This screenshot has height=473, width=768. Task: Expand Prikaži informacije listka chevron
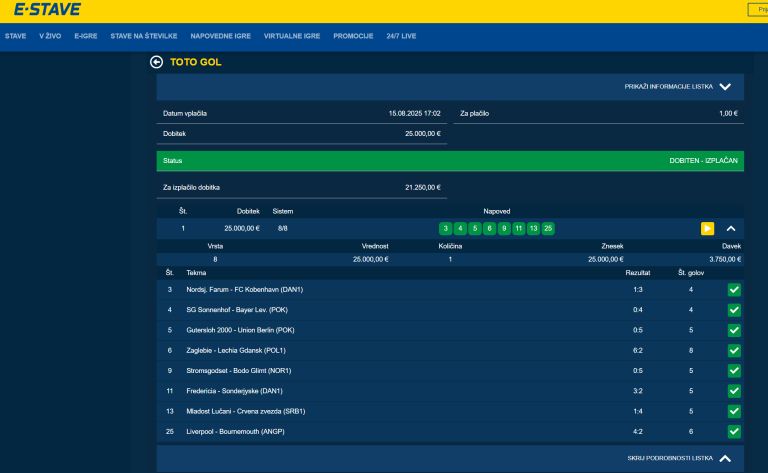click(725, 87)
